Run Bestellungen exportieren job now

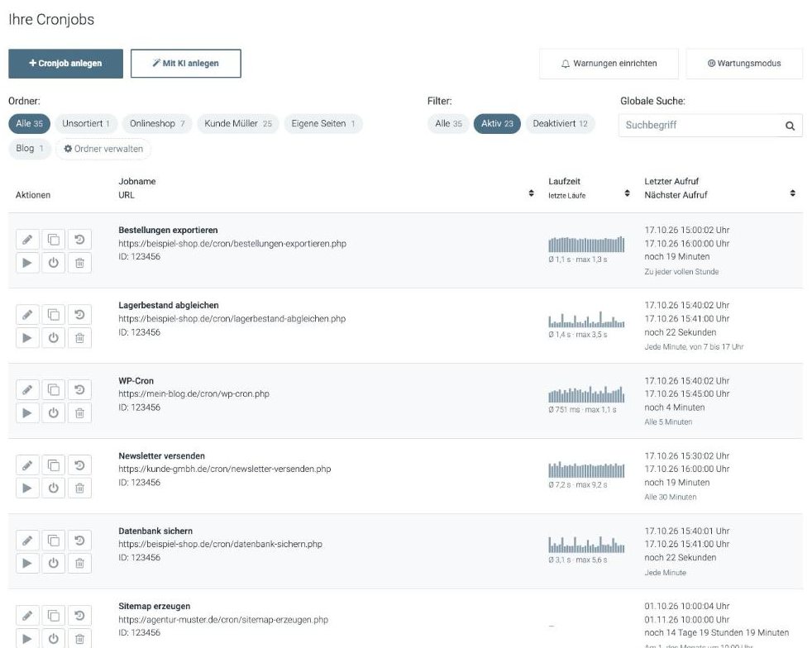pos(27,263)
